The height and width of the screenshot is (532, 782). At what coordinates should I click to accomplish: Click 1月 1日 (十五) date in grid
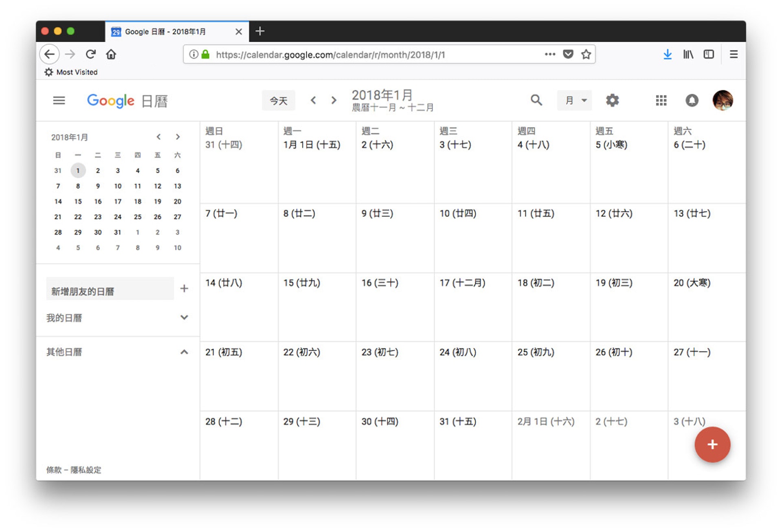click(312, 145)
